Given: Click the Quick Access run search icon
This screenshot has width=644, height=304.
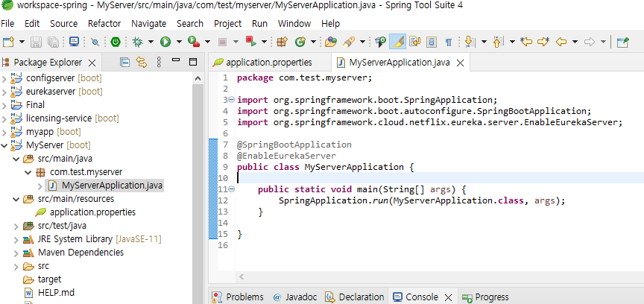Looking at the screenshot, I should (x=381, y=42).
